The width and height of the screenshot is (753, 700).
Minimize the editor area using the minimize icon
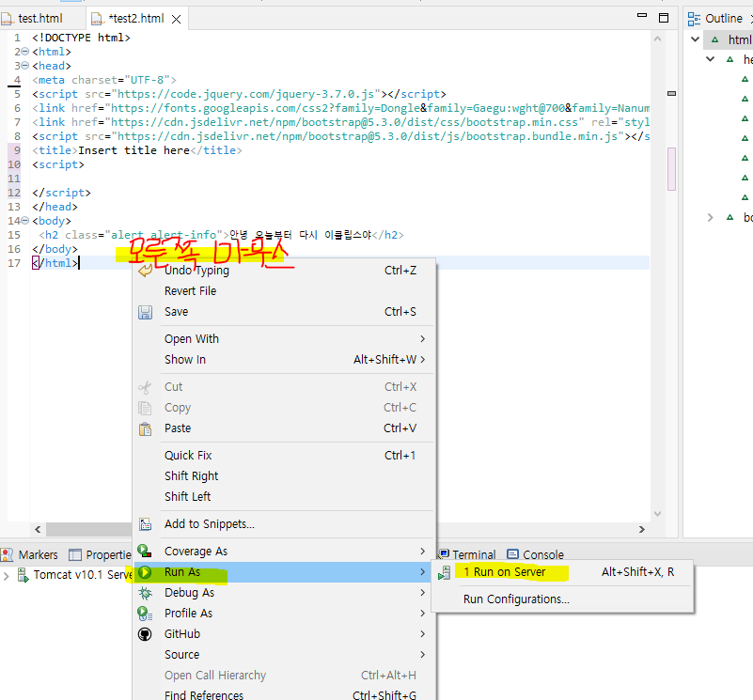642,16
